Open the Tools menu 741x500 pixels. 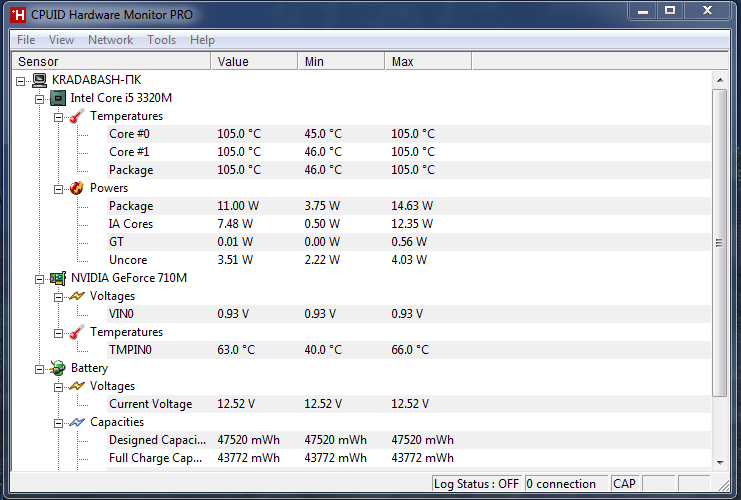pos(161,40)
